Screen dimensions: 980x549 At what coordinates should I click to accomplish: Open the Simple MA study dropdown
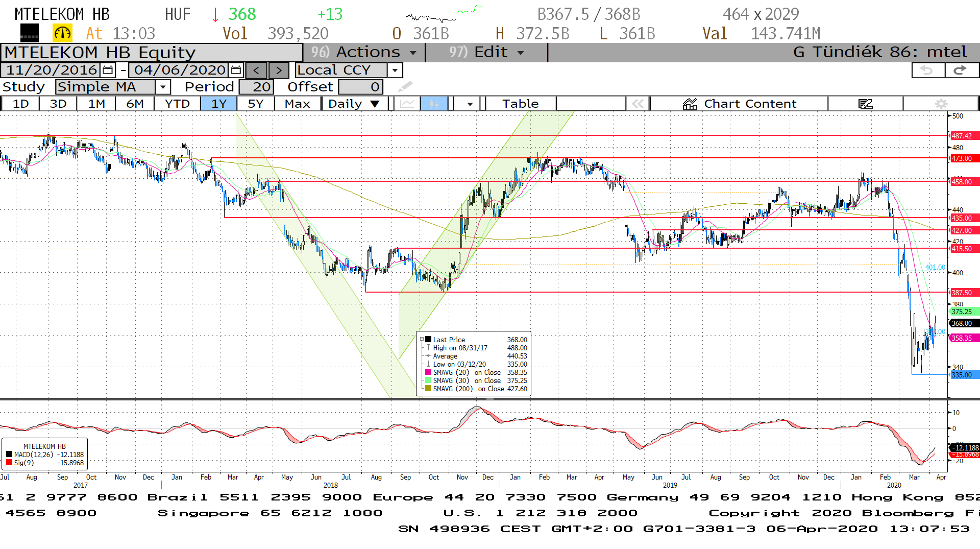(x=163, y=87)
